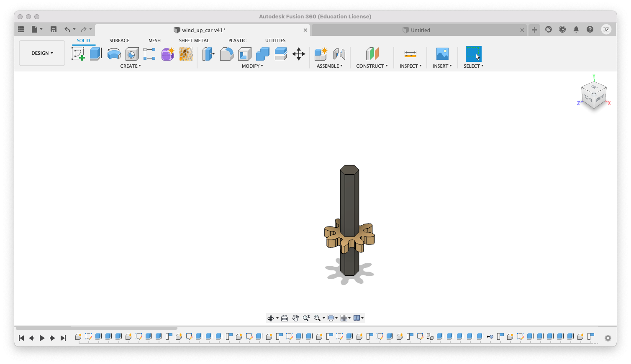Image resolution: width=631 pixels, height=364 pixels.
Task: Expand the SELECT menu
Action: (x=474, y=66)
